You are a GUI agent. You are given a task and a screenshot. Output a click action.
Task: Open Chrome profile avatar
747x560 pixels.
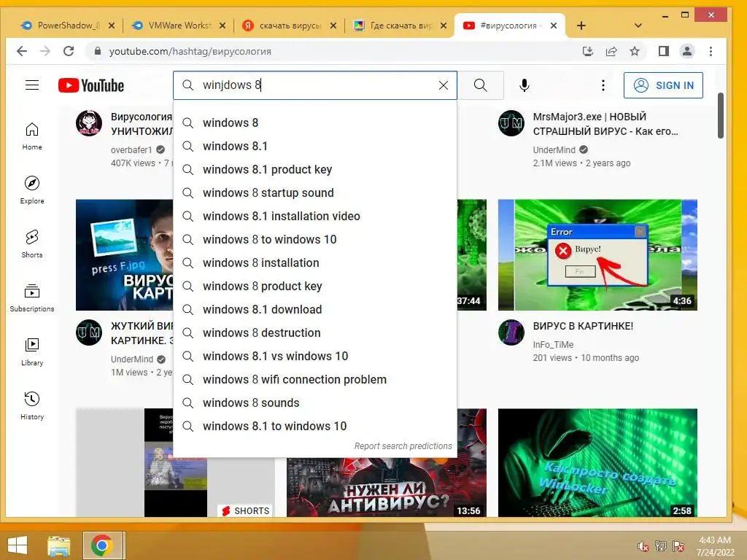pos(687,51)
